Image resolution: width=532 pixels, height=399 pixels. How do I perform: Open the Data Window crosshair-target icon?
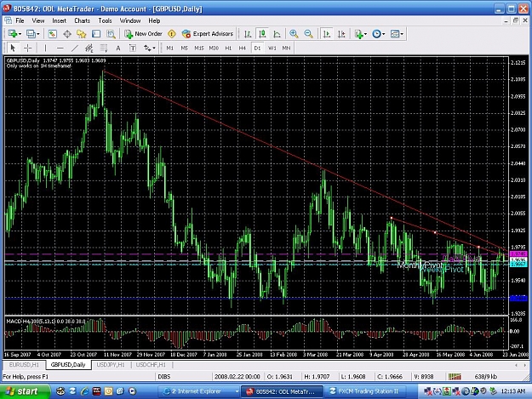point(67,34)
